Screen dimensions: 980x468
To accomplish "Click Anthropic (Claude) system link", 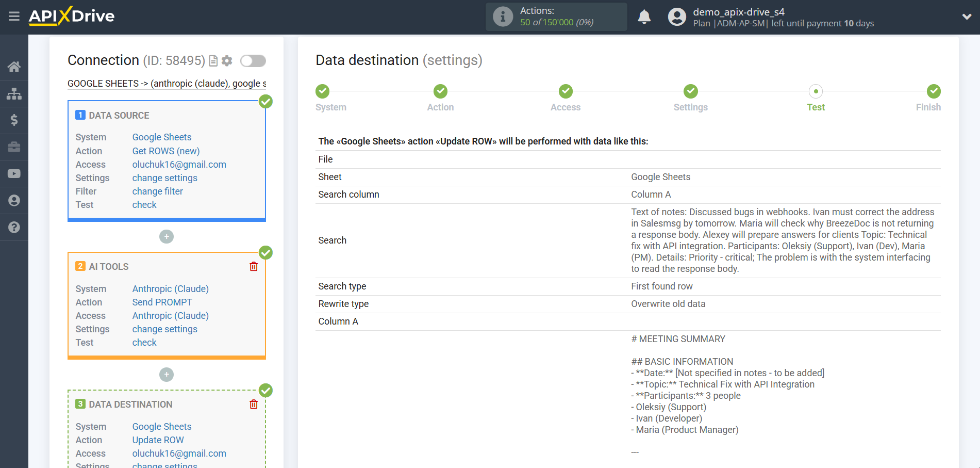I will tap(171, 289).
